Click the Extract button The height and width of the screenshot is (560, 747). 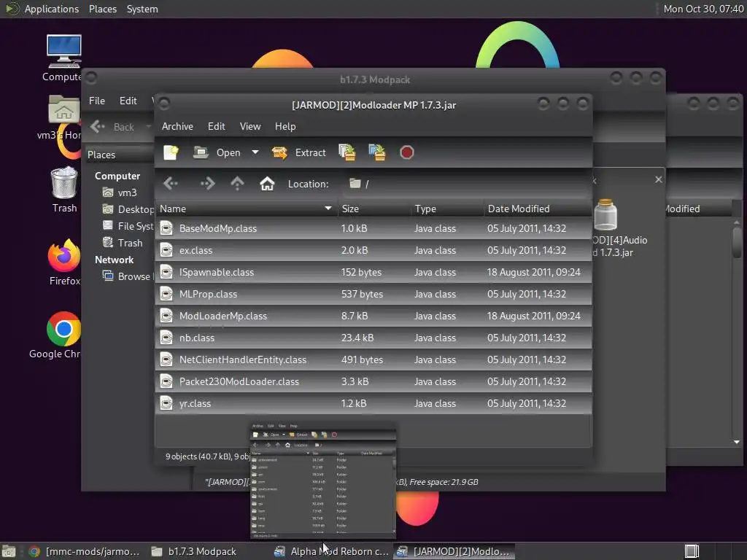pyautogui.click(x=298, y=152)
